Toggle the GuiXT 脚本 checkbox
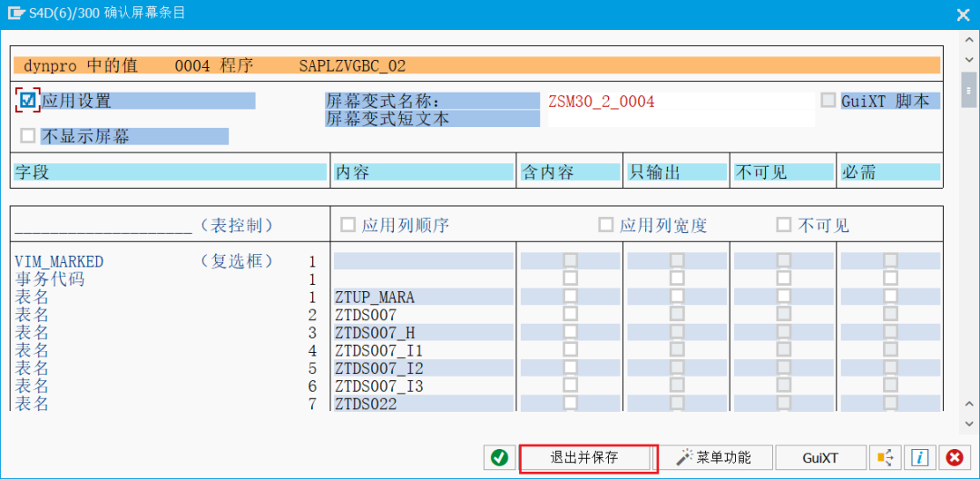This screenshot has height=479, width=980. pos(828,100)
